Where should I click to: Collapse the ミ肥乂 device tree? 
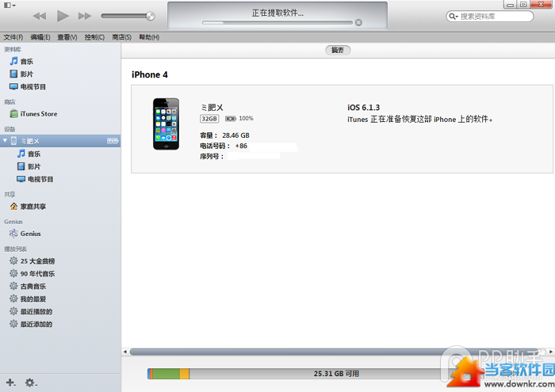(x=5, y=141)
